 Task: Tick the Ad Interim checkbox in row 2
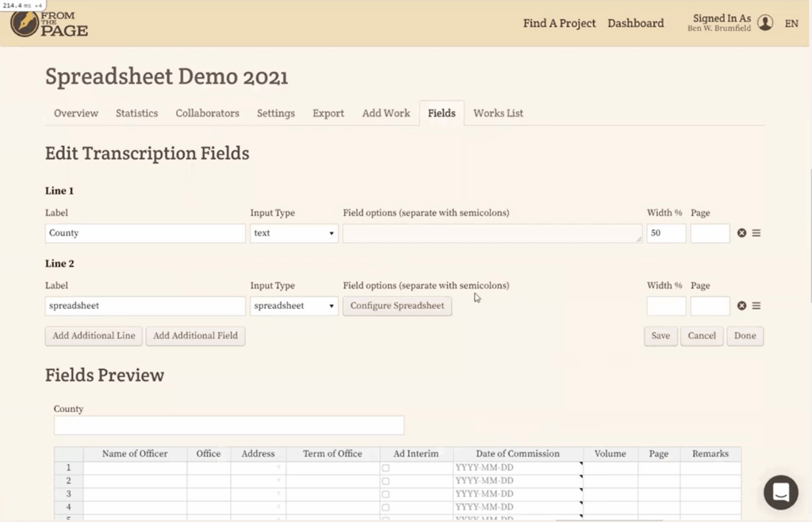(x=386, y=481)
